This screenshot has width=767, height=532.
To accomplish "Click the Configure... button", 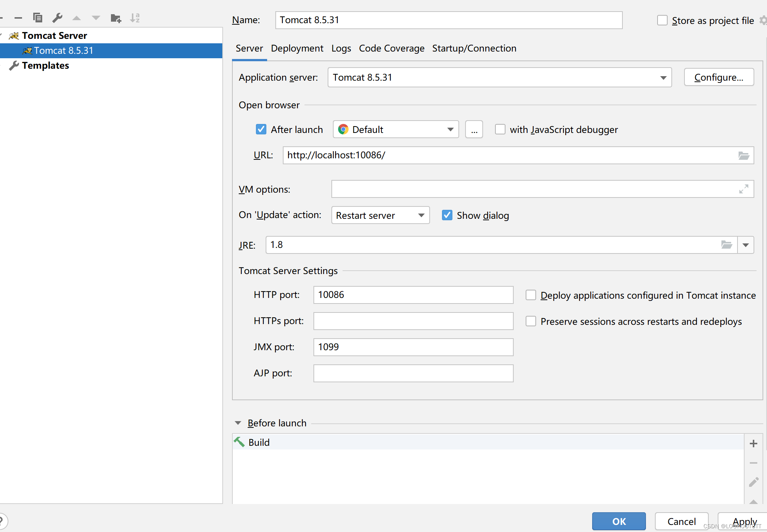I will pyautogui.click(x=719, y=77).
